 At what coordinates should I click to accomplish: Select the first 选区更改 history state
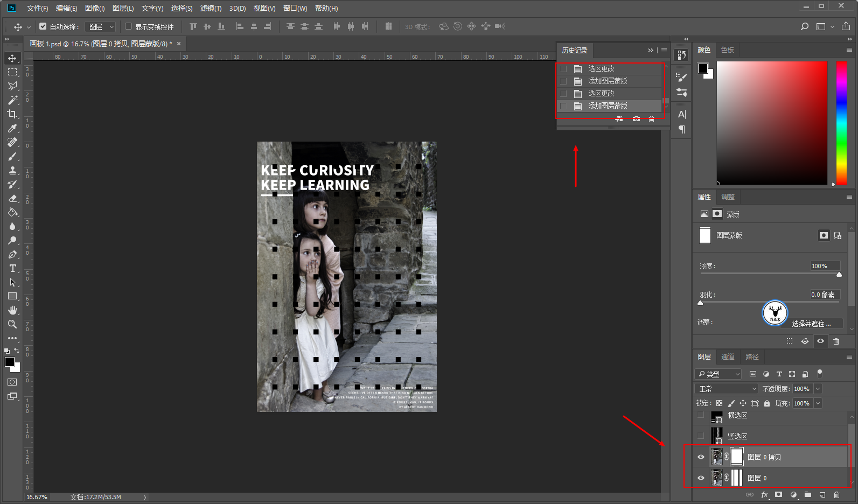coord(601,69)
